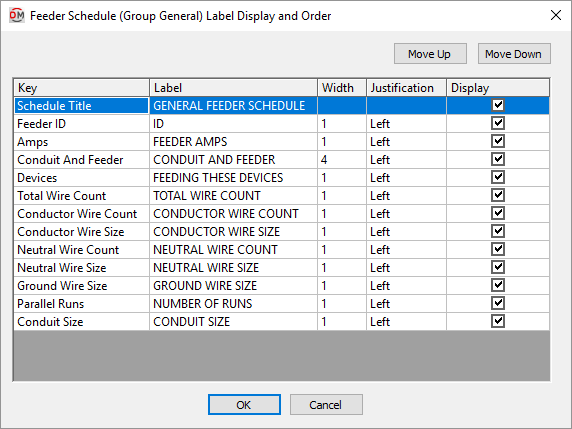Edit Width cell for Conduit And Feeder
Screen dimensions: 572x429
[342, 159]
